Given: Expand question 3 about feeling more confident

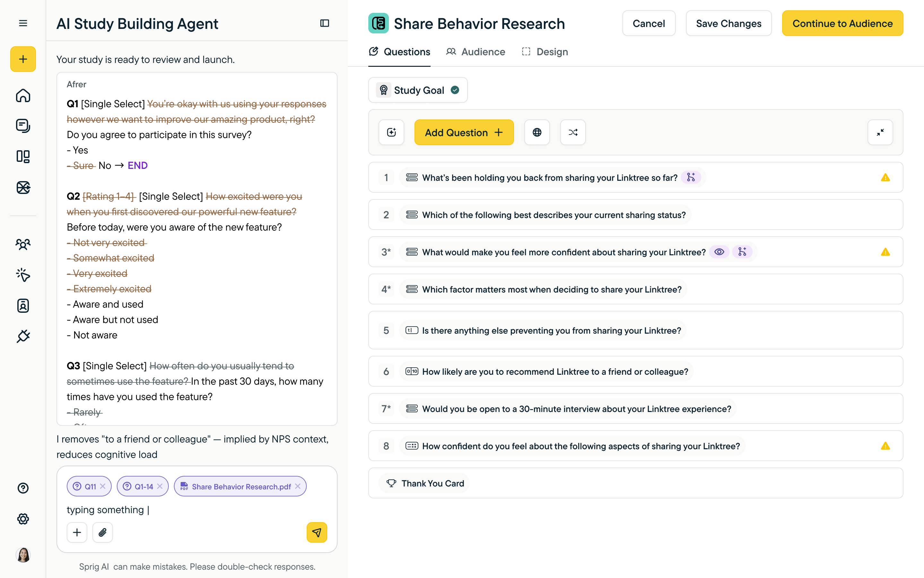Looking at the screenshot, I should click(635, 252).
